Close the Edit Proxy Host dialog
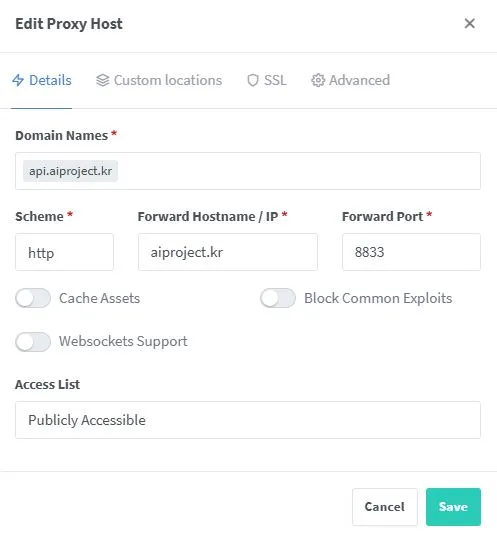This screenshot has width=497, height=535. (470, 24)
